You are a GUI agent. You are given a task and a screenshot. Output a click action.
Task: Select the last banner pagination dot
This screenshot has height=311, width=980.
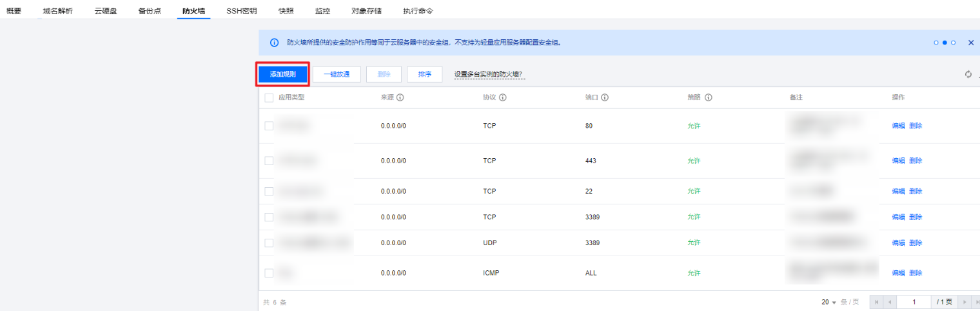(x=953, y=43)
